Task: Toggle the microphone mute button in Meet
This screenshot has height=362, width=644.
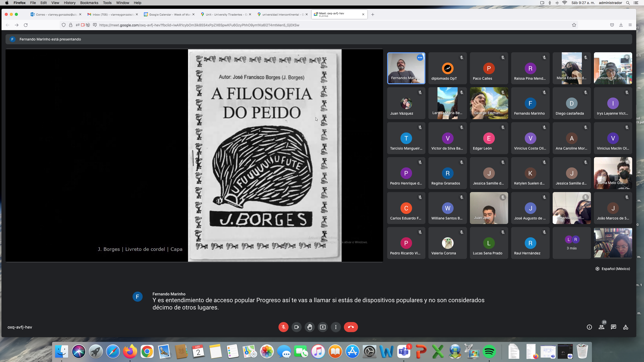Action: [283, 327]
